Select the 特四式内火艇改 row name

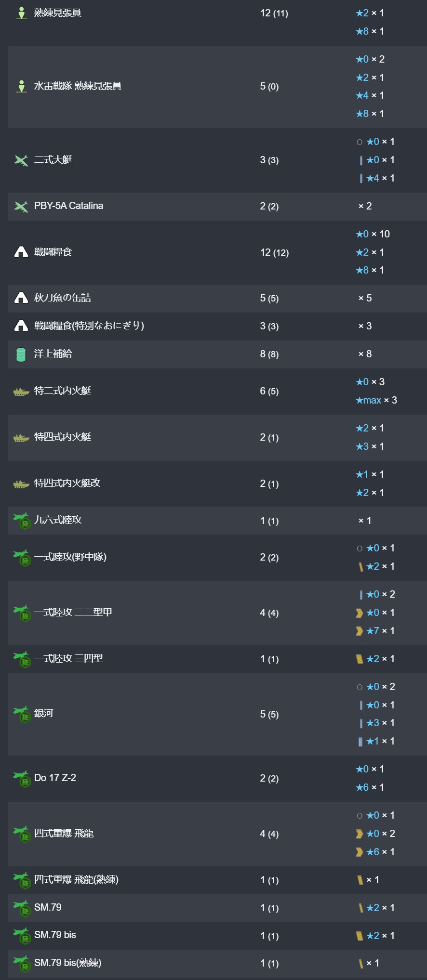coord(67,483)
